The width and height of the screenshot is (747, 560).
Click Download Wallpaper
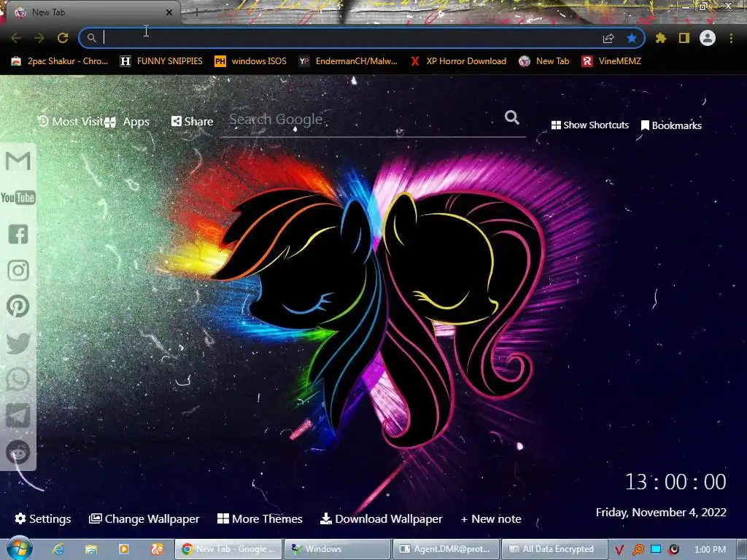coord(381,518)
